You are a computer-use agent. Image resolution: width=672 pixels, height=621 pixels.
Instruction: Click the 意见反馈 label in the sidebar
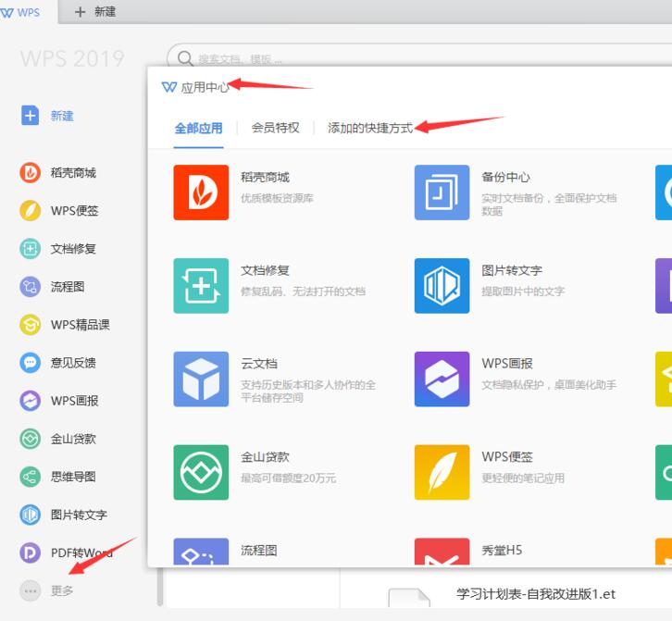click(x=73, y=363)
